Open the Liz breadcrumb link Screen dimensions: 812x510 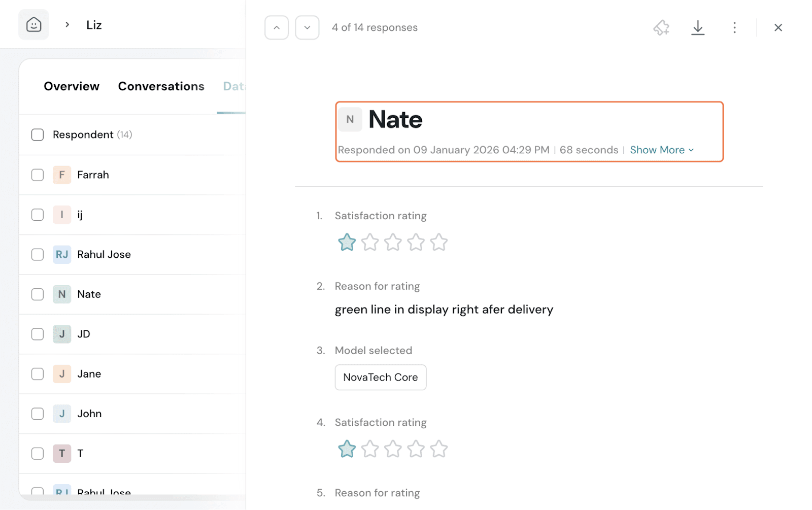tap(94, 25)
